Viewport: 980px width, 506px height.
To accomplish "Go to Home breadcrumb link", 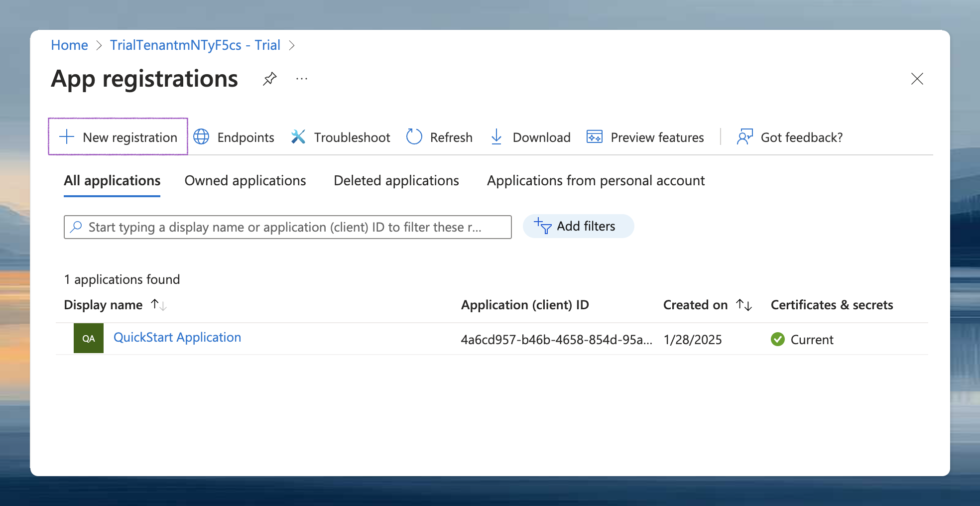I will pos(69,45).
